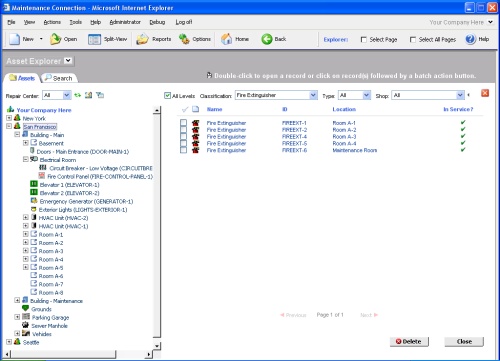Open the Administrator menu
500x361 pixels.
tap(125, 22)
